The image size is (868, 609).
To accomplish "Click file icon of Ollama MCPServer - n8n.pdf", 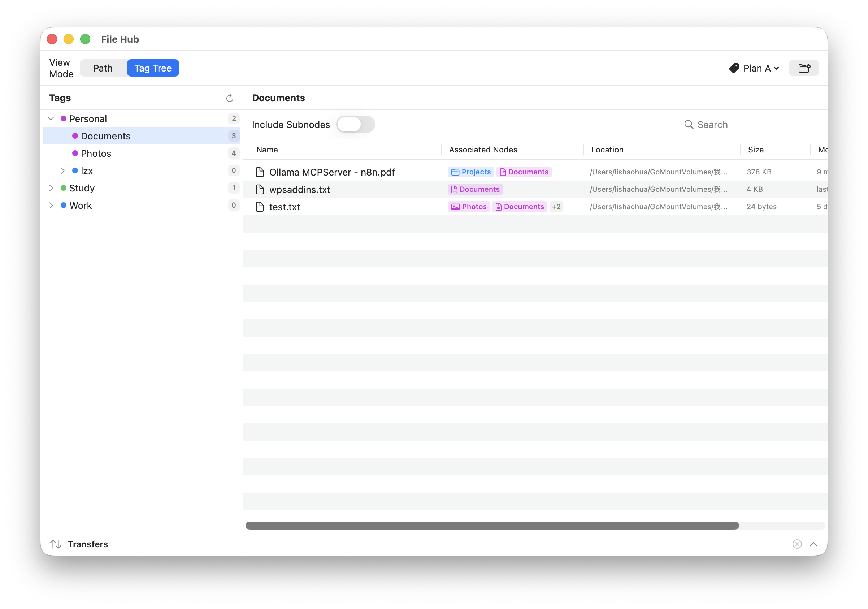I will click(x=260, y=172).
